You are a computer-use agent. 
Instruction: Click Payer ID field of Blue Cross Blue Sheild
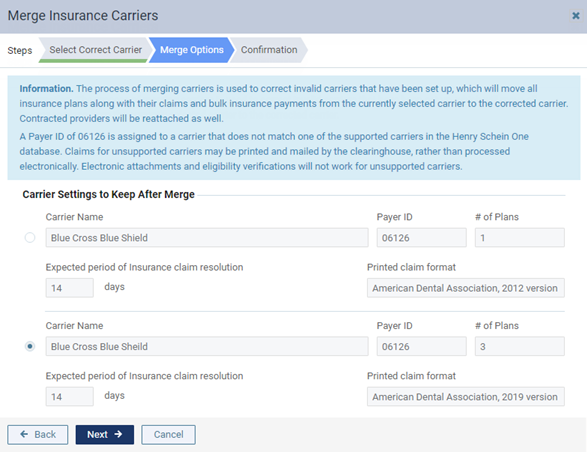tap(422, 346)
